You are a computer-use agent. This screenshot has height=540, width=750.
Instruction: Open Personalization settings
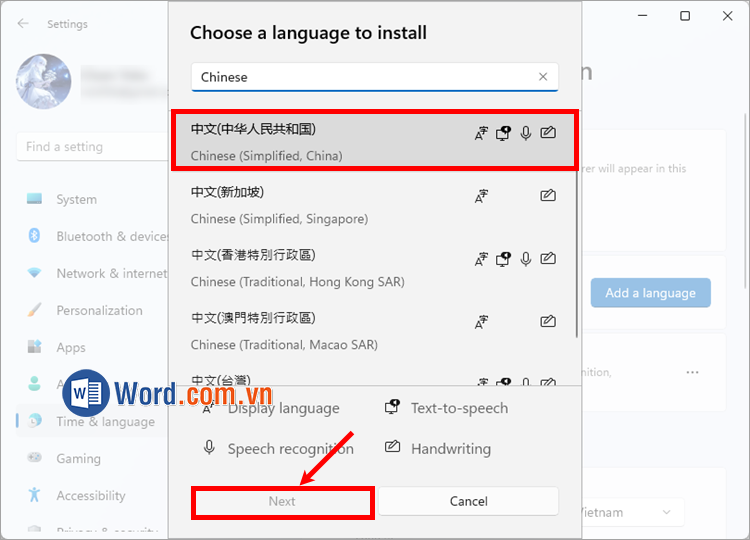tap(92, 310)
